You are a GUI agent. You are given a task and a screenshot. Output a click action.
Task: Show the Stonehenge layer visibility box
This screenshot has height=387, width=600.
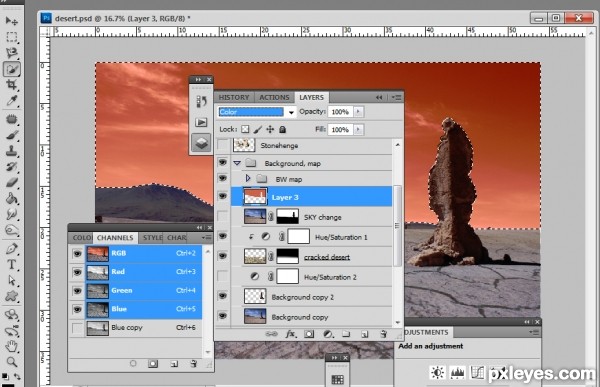(x=222, y=145)
